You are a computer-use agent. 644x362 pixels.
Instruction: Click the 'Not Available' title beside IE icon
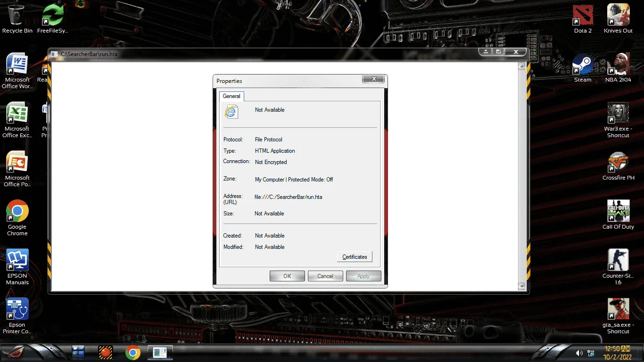click(x=270, y=110)
